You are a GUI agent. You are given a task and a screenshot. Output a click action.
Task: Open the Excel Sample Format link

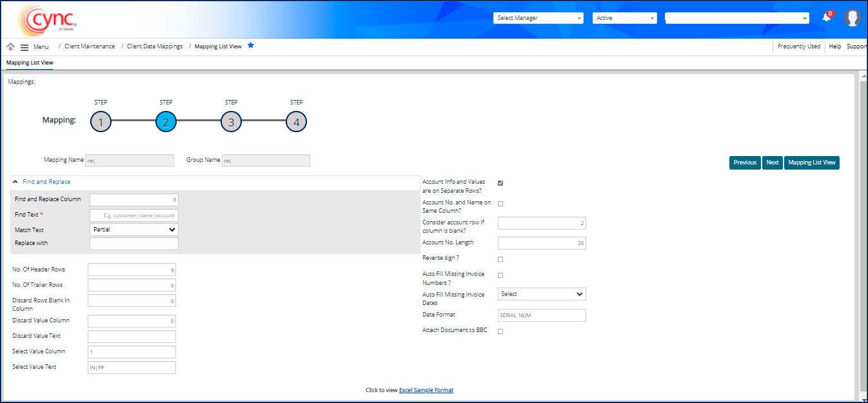[426, 390]
